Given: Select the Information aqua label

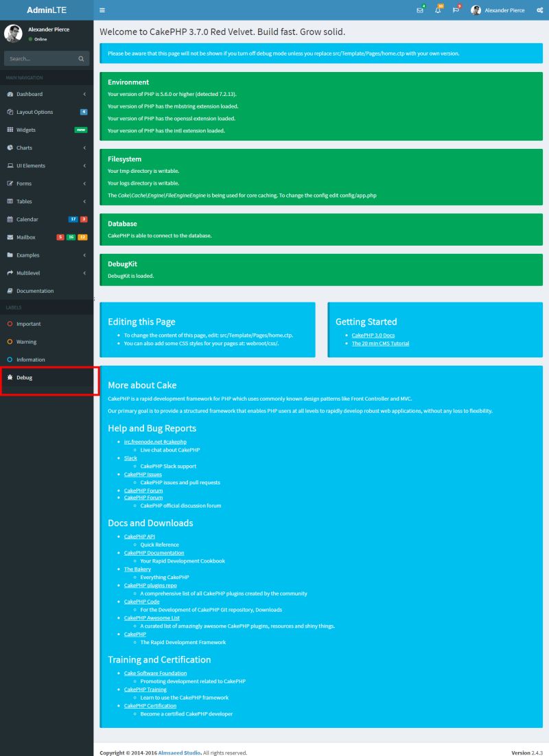Looking at the screenshot, I should (11, 359).
